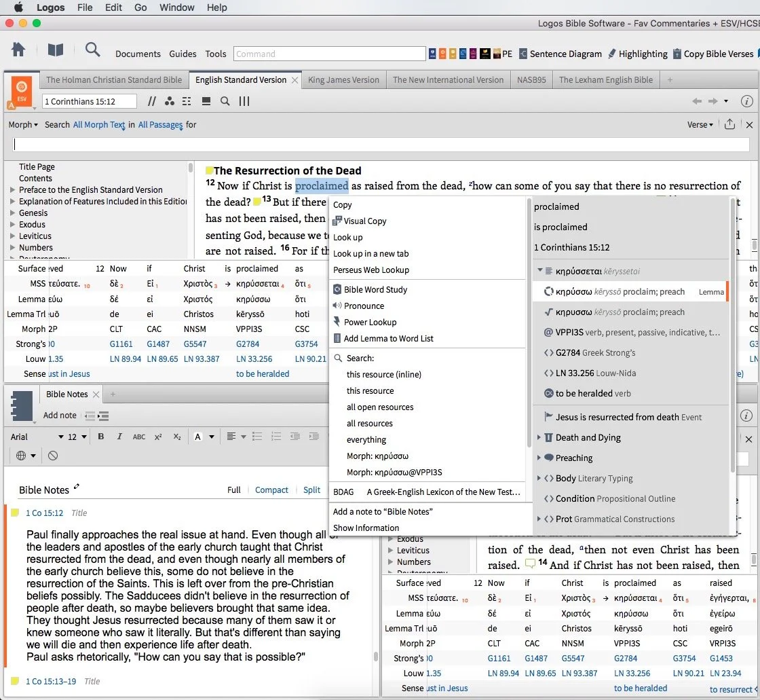
Task: Switch to King James Version tab
Action: pos(343,79)
